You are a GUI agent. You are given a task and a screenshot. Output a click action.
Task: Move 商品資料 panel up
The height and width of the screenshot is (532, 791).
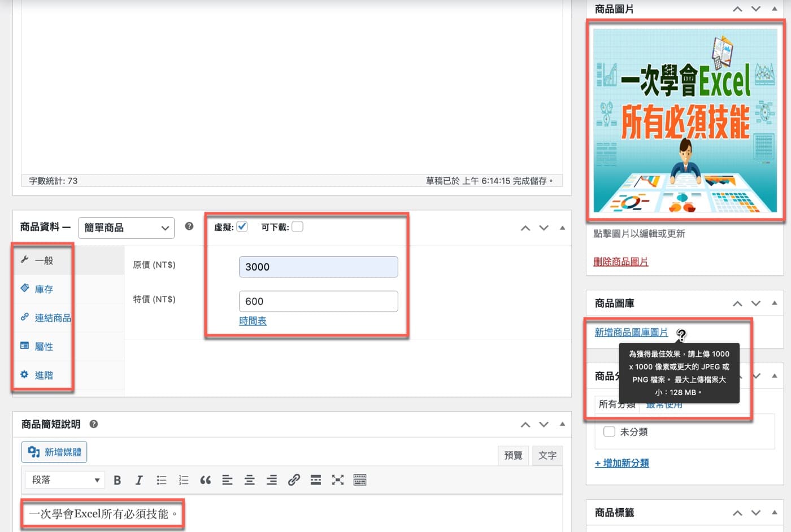[x=525, y=228]
